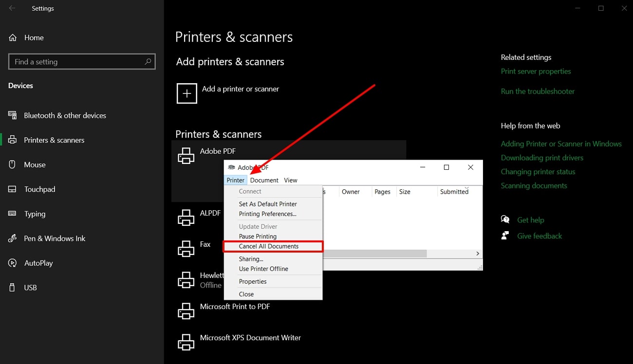Screen dimensions: 633x364
Task: Click the print queue window title icon
Action: 232,167
